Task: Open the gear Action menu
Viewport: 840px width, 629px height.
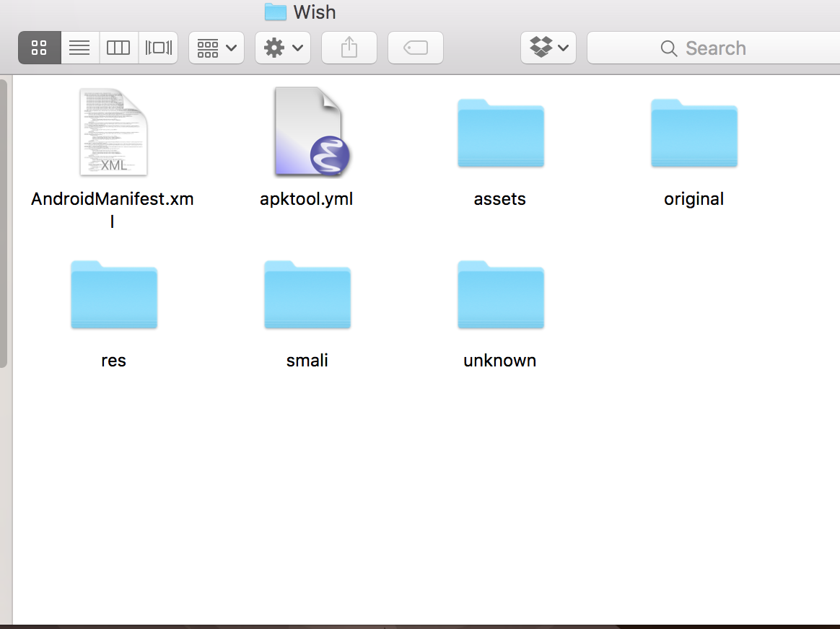Action: pos(283,48)
